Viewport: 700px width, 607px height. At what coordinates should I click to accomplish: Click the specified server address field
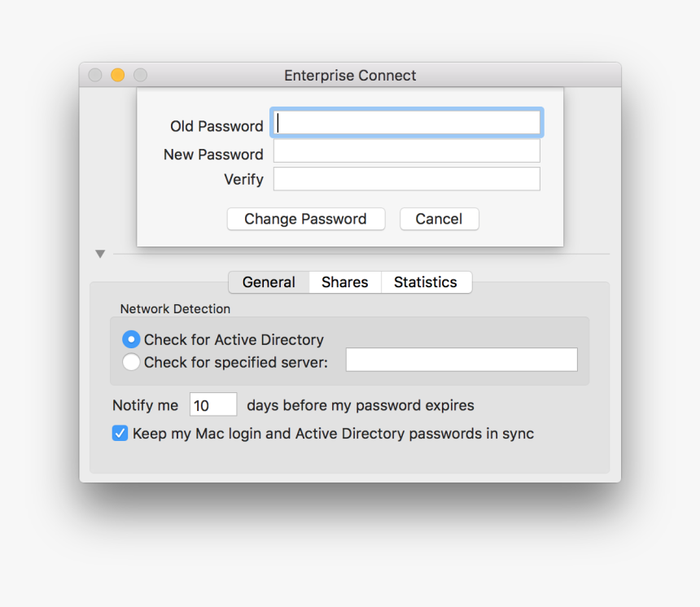pyautogui.click(x=461, y=359)
